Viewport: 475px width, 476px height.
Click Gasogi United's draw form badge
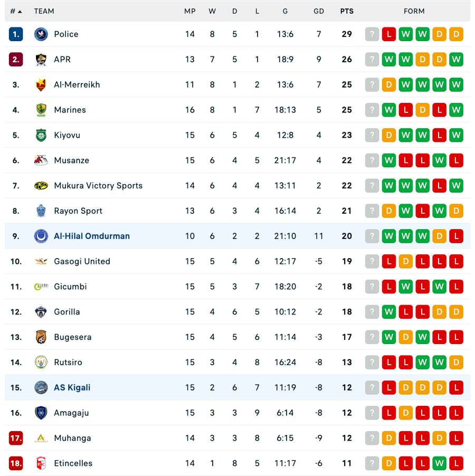[x=405, y=261]
